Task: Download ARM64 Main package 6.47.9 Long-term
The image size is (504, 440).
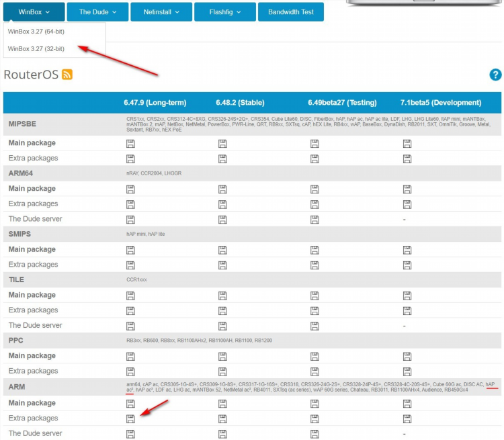Action: click(130, 189)
